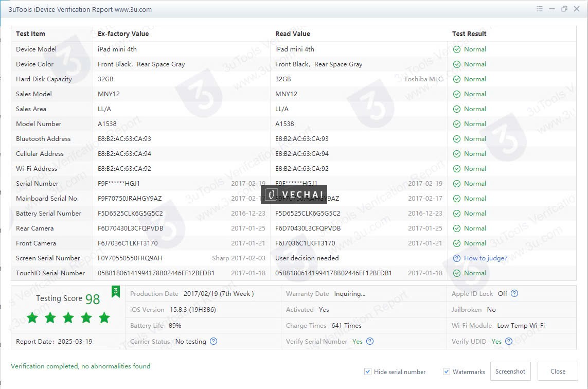This screenshot has height=389, width=588.
Task: Disable the Watermarks checkbox
Action: pos(446,372)
